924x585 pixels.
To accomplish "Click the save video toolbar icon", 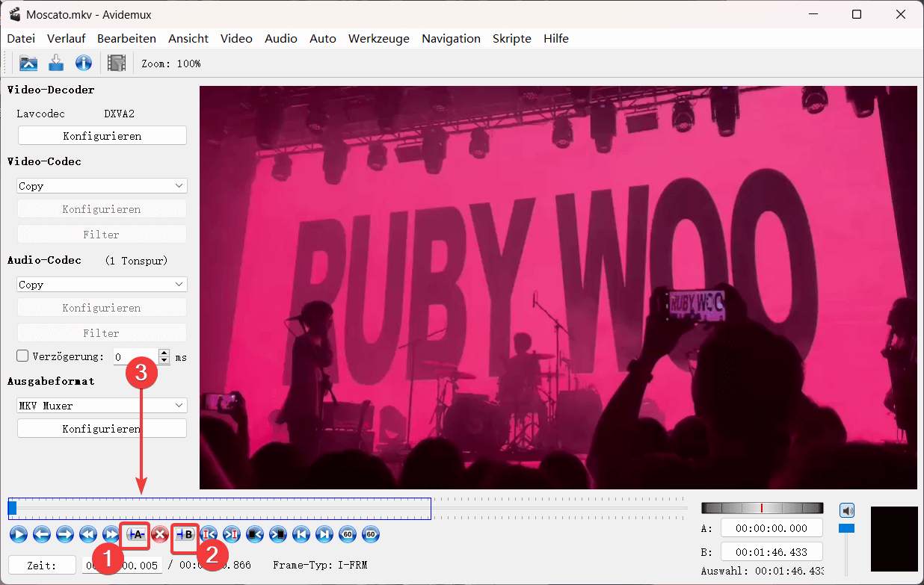I will tap(56, 64).
